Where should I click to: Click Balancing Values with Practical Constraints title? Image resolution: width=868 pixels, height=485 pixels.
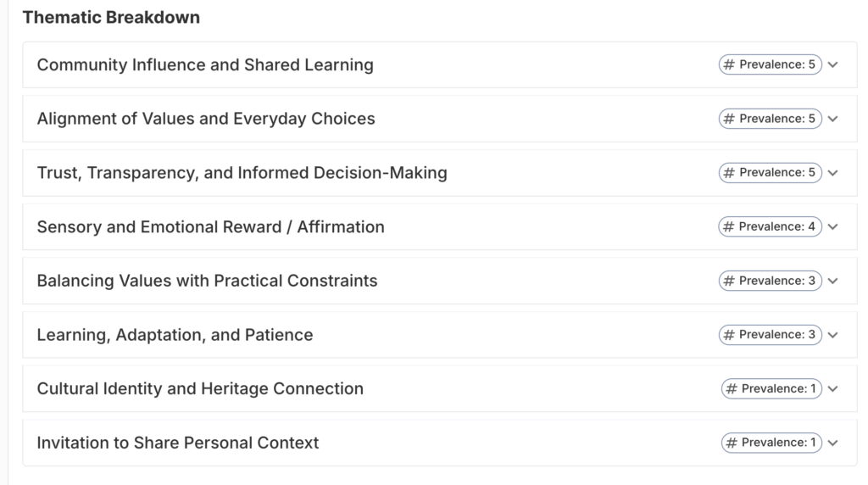(x=207, y=281)
